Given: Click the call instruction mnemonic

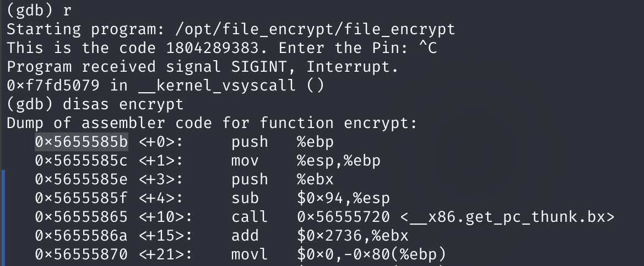Looking at the screenshot, I should click(250, 217).
